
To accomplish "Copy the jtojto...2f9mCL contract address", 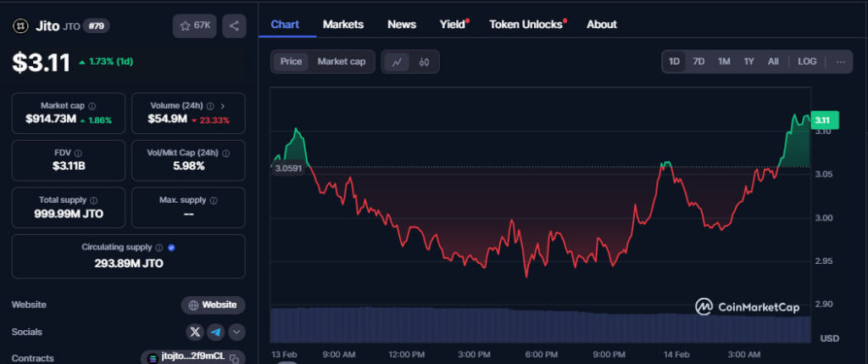I will point(192,358).
